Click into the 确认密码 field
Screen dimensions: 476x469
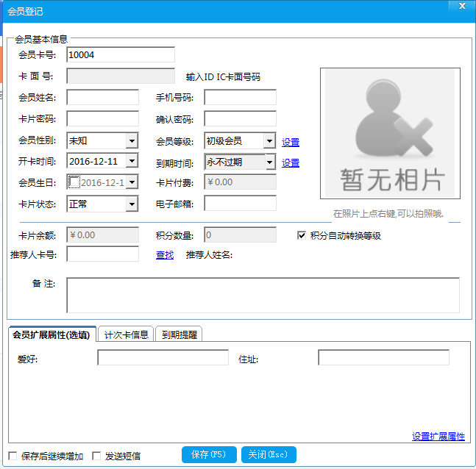coord(240,118)
